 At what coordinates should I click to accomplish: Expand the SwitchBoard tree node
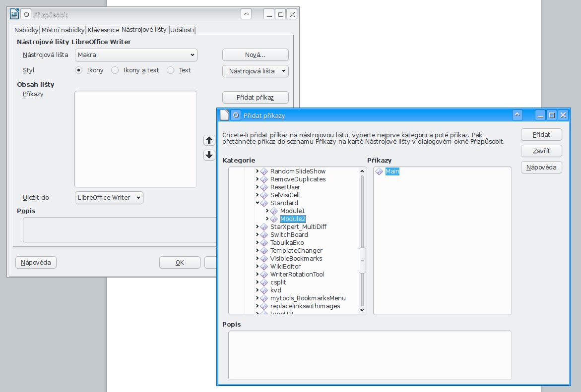click(x=257, y=235)
